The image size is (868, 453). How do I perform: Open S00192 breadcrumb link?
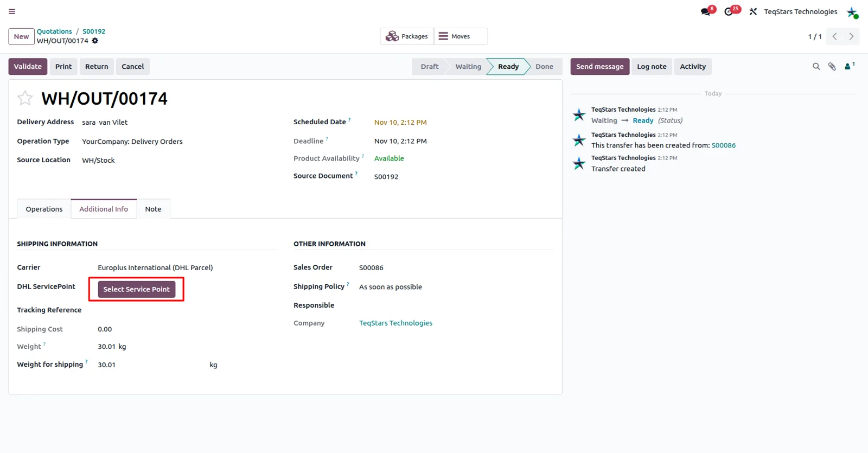(94, 31)
